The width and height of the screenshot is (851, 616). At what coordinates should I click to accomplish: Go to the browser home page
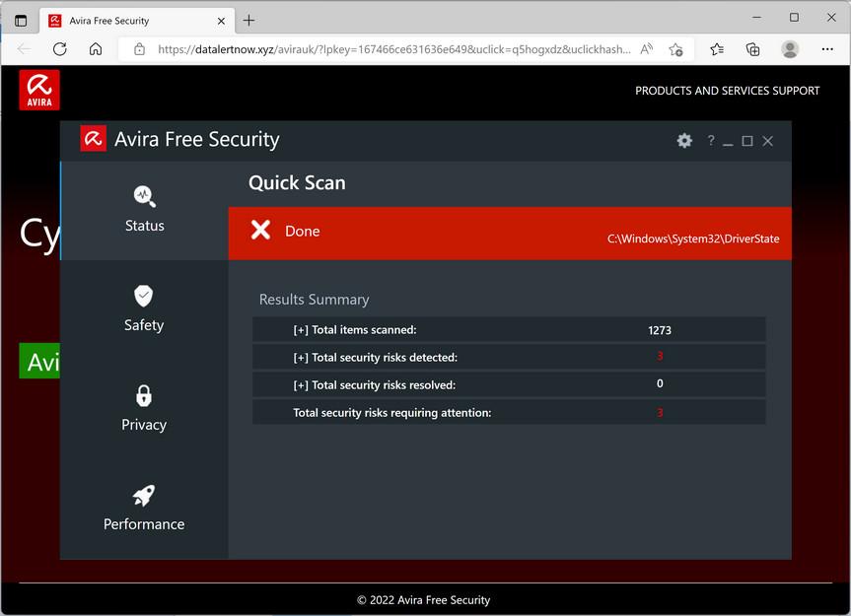96,49
